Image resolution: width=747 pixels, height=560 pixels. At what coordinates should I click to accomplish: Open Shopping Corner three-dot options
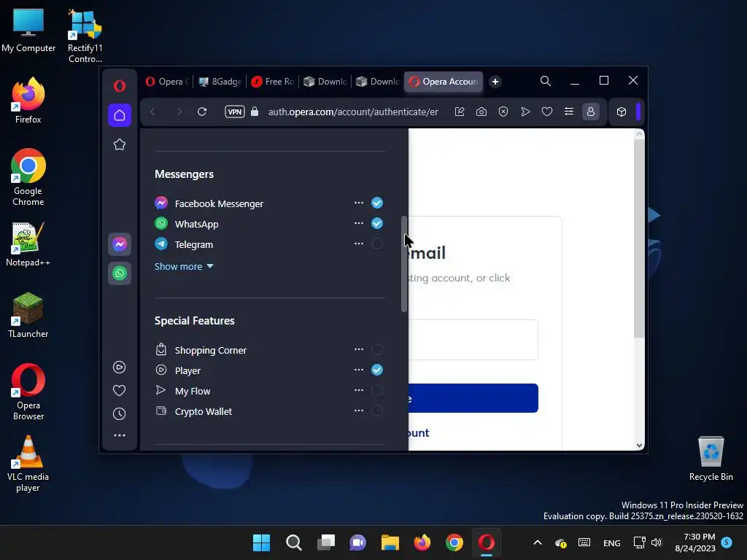point(359,349)
